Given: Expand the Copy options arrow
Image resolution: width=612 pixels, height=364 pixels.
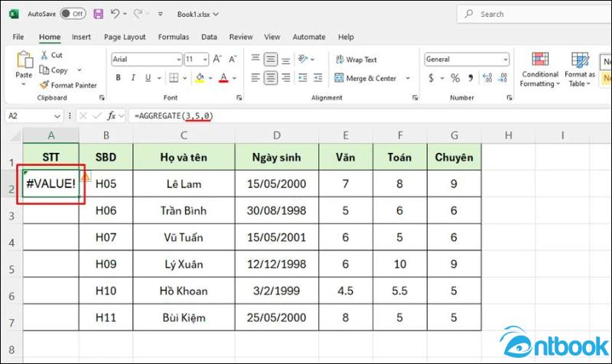Looking at the screenshot, I should point(80,70).
